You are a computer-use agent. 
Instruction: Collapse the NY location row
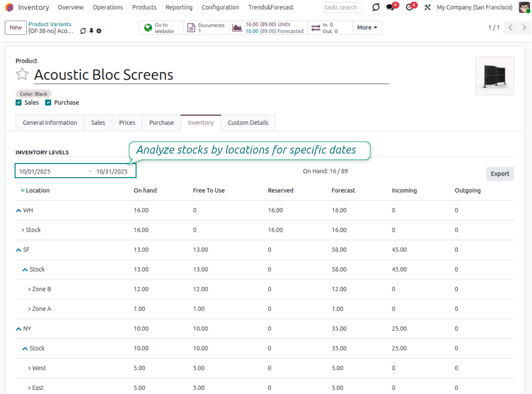(19, 329)
